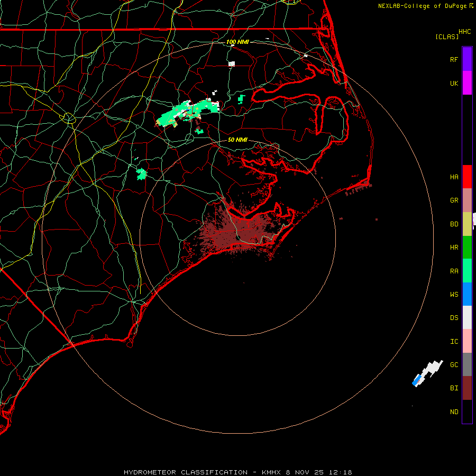Select the BD yellow legend block
The height and width of the screenshot is (476, 476).
pyautogui.click(x=467, y=224)
